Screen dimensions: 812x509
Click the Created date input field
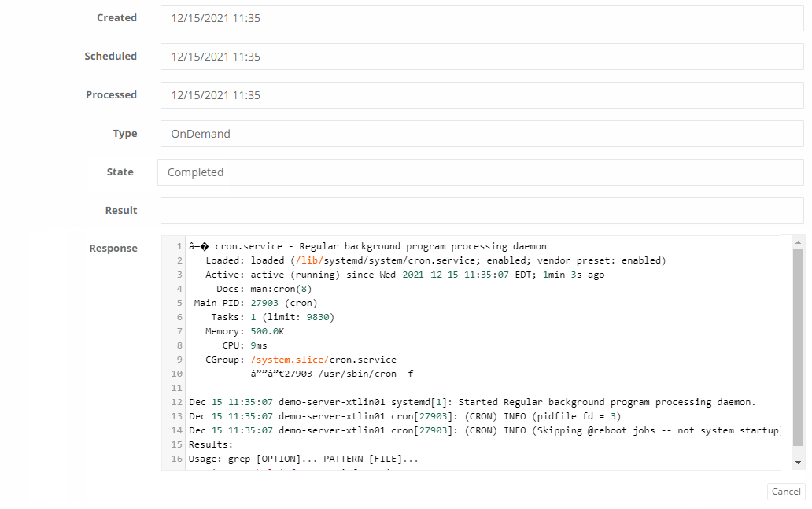click(x=480, y=18)
